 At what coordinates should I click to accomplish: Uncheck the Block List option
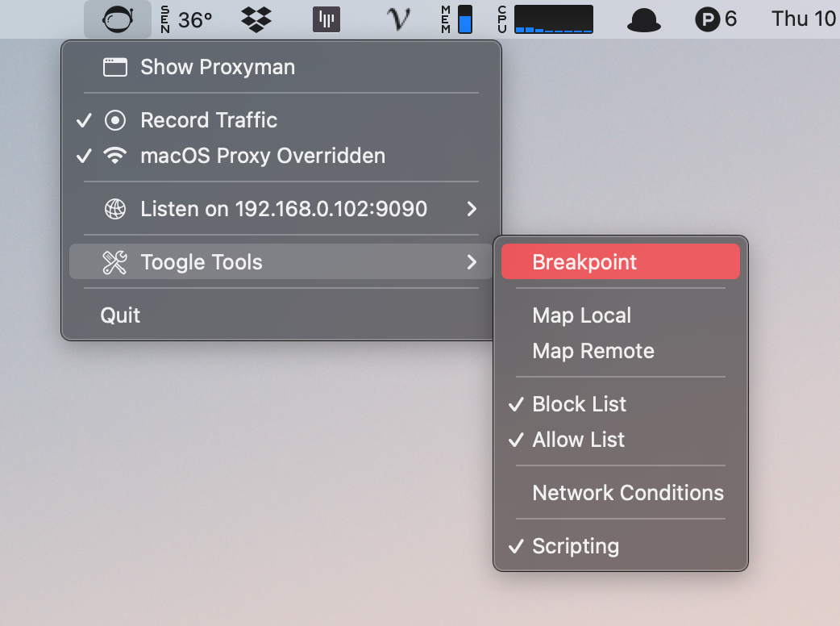click(x=579, y=404)
